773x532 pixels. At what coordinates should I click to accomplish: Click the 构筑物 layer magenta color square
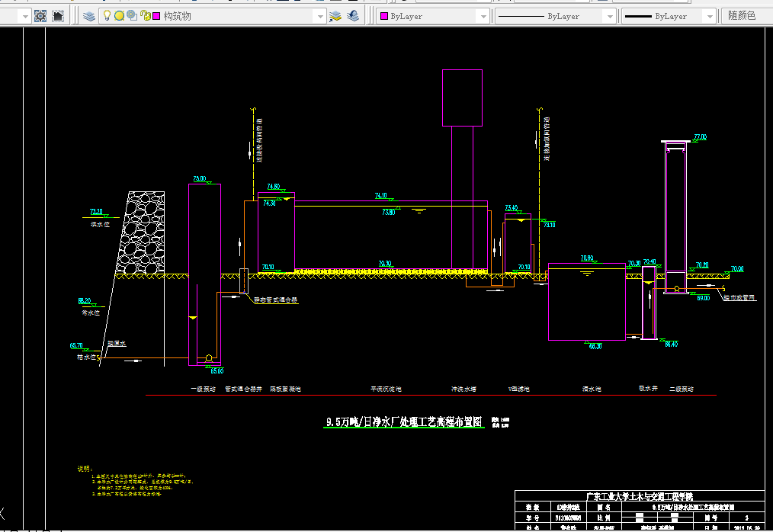click(x=156, y=16)
